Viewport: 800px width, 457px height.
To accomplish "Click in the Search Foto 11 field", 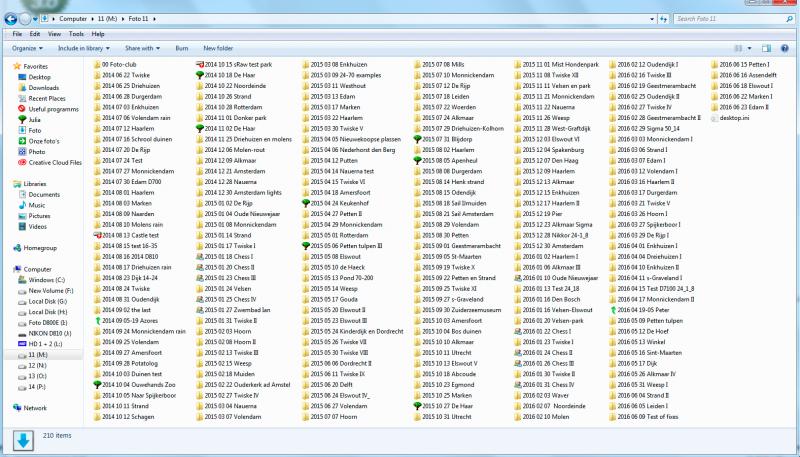I will tap(730, 19).
